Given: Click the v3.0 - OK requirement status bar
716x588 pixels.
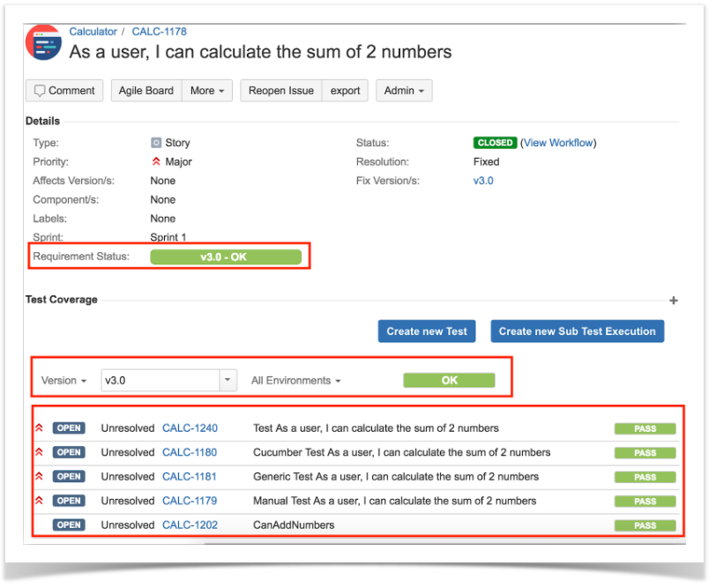Looking at the screenshot, I should point(226,257).
